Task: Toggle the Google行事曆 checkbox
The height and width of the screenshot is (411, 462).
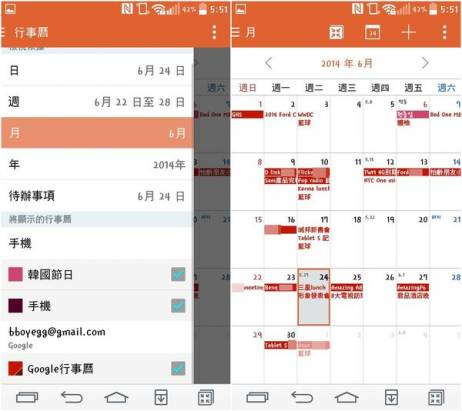Action: click(178, 368)
